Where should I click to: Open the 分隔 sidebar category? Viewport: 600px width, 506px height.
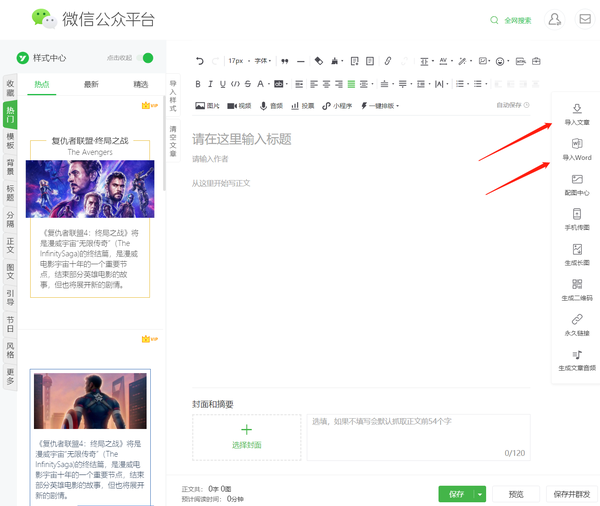tap(10, 220)
